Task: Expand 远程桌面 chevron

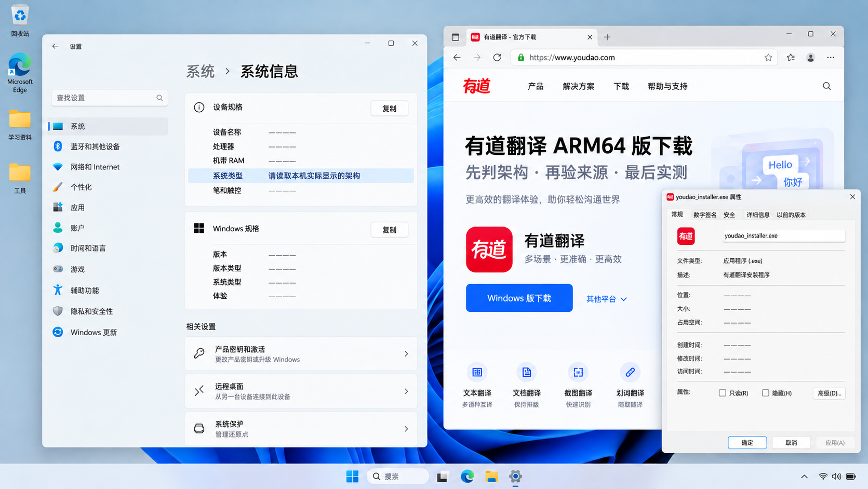Action: point(406,391)
